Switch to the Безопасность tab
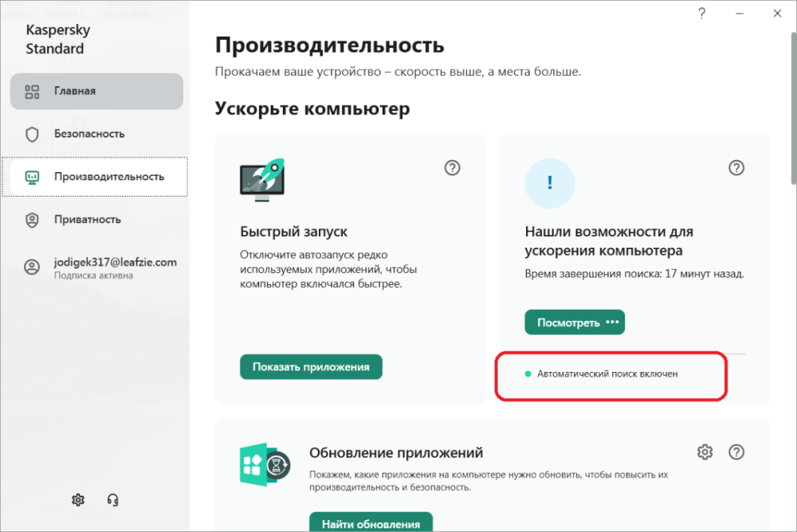The width and height of the screenshot is (797, 532). coord(88,133)
